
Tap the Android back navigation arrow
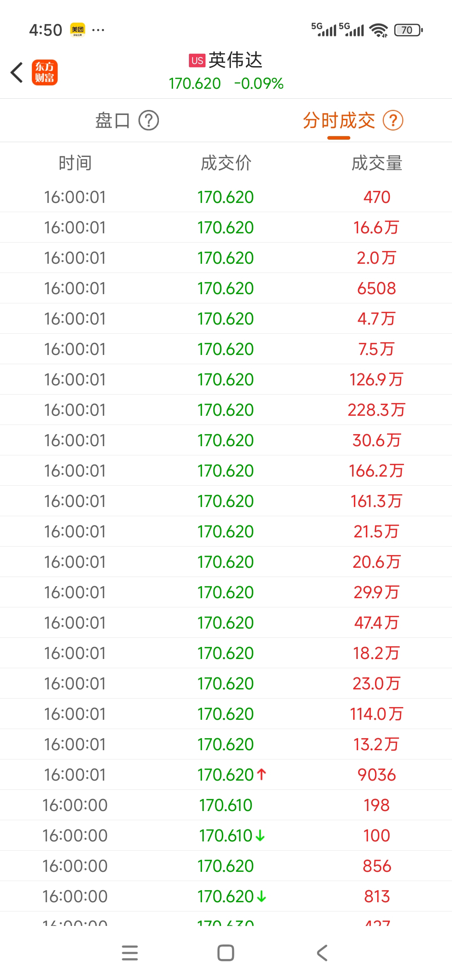322,953
